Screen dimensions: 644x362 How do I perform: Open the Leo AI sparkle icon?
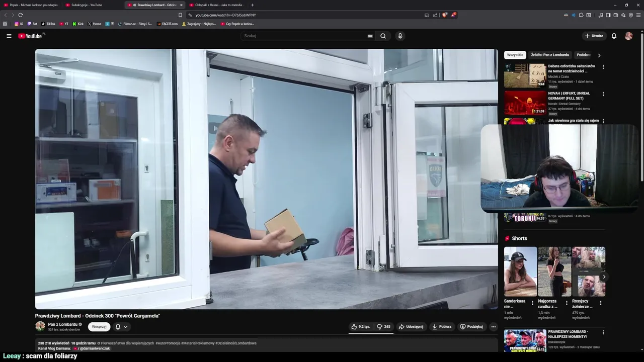[x=623, y=15]
